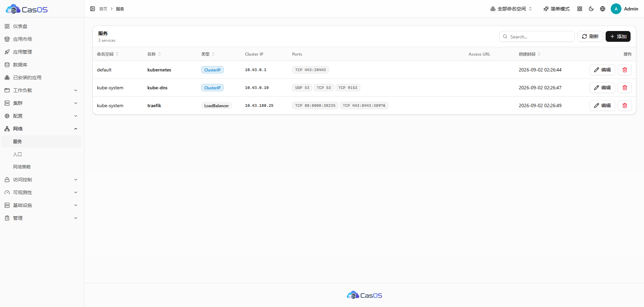Viewport: 644px width, 307px height.
Task: Toggle the sidebar collapse icon
Action: coord(93,9)
